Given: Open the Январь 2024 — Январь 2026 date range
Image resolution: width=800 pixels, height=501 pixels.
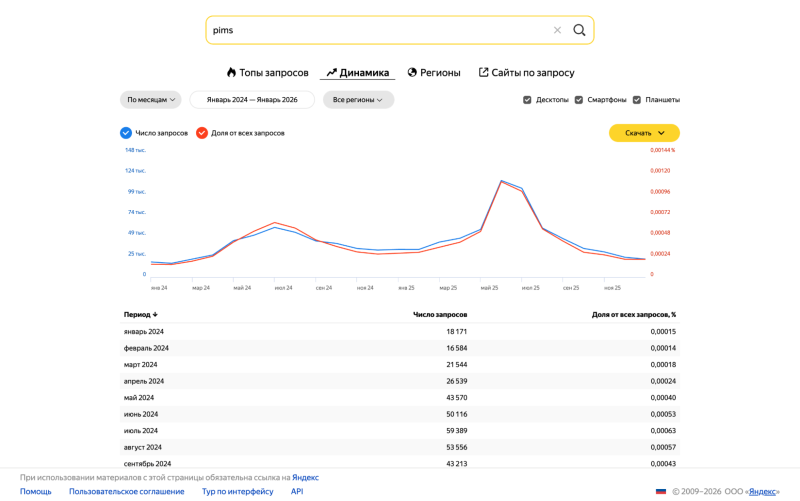Looking at the screenshot, I should (x=252, y=99).
